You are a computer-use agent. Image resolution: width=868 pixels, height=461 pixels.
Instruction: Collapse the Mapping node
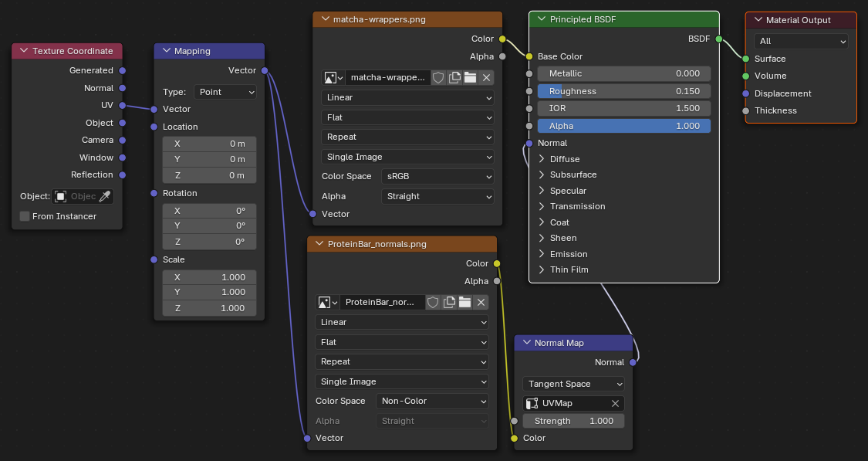tap(166, 51)
